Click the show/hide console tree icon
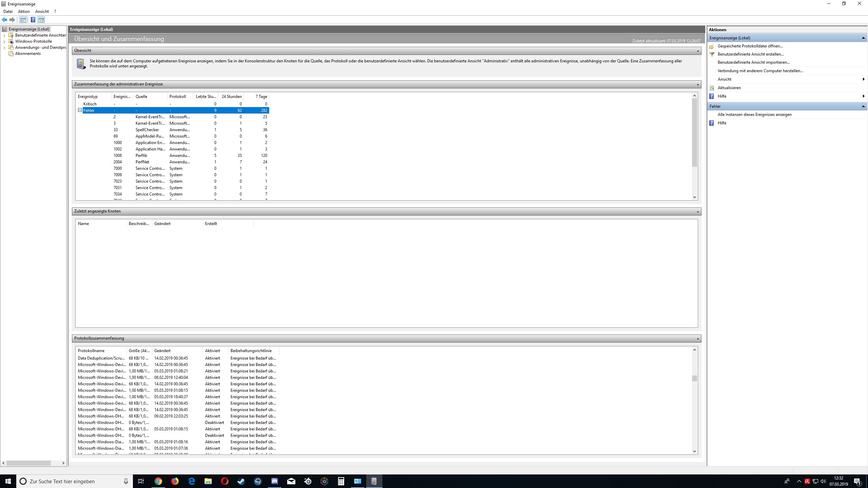Image resolution: width=868 pixels, height=488 pixels. pos(23,20)
